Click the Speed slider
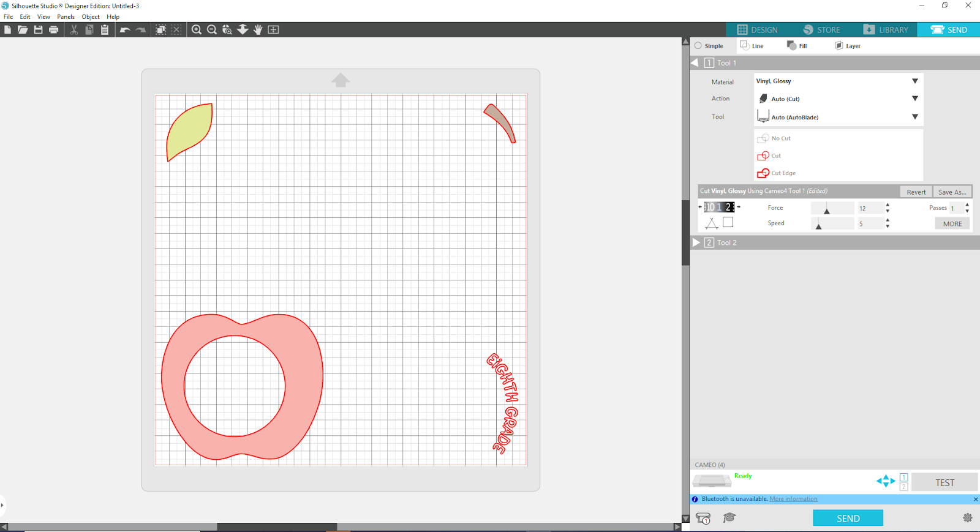Viewport: 980px width, 532px height. 832,223
